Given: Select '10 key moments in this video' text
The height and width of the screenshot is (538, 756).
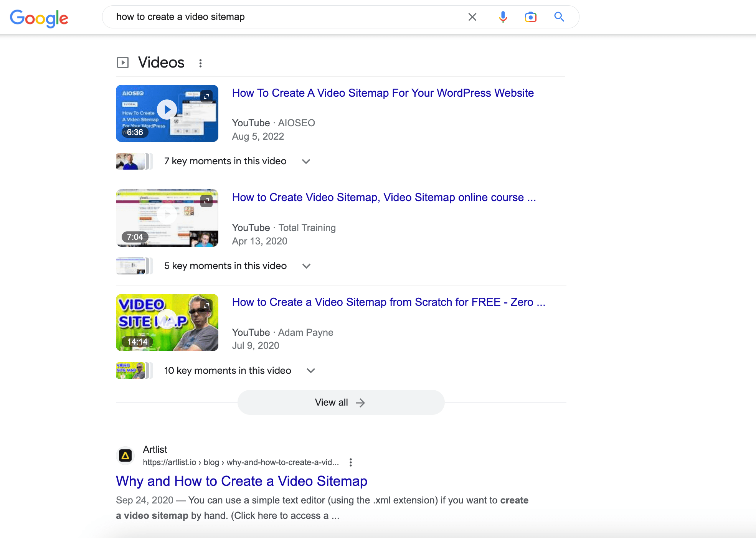Looking at the screenshot, I should (228, 371).
